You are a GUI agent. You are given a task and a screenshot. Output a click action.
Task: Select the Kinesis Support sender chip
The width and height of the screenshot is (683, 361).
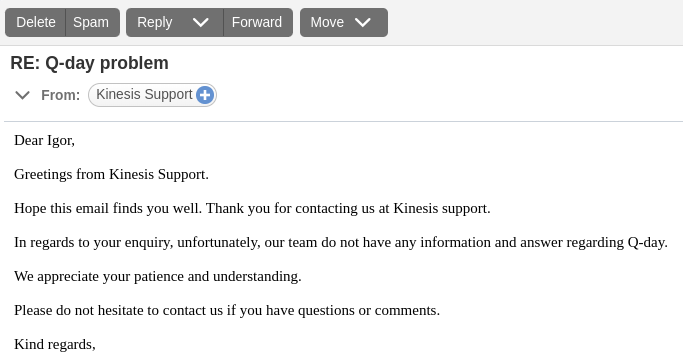pos(152,95)
